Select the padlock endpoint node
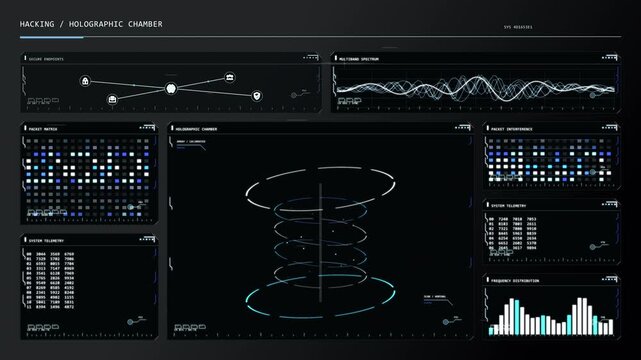Image resolution: width=641 pixels, height=360 pixels. [85, 81]
